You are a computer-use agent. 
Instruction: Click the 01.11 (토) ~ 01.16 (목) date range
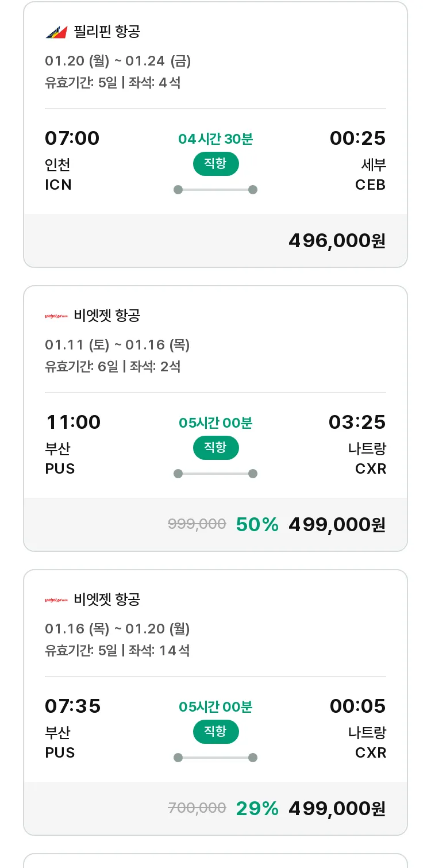click(x=117, y=345)
